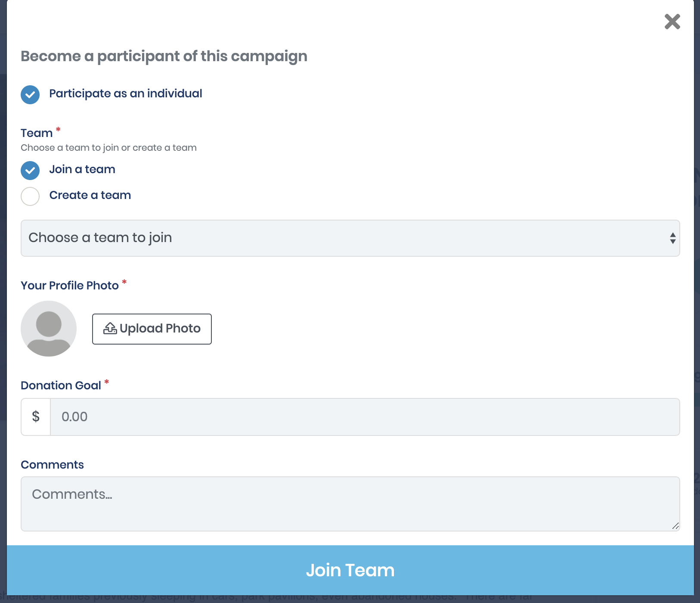Click the Donation Goal field label
The height and width of the screenshot is (603, 700).
click(x=61, y=385)
